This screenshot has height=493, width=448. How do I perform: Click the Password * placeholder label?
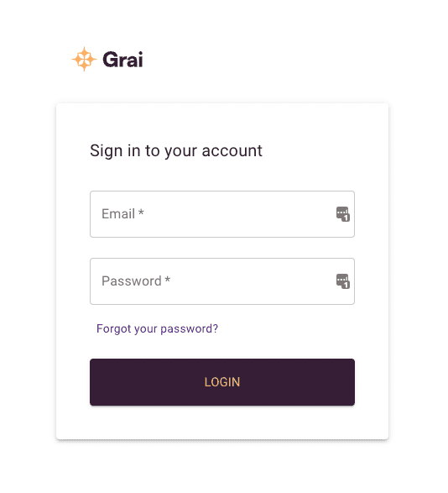[x=136, y=281]
